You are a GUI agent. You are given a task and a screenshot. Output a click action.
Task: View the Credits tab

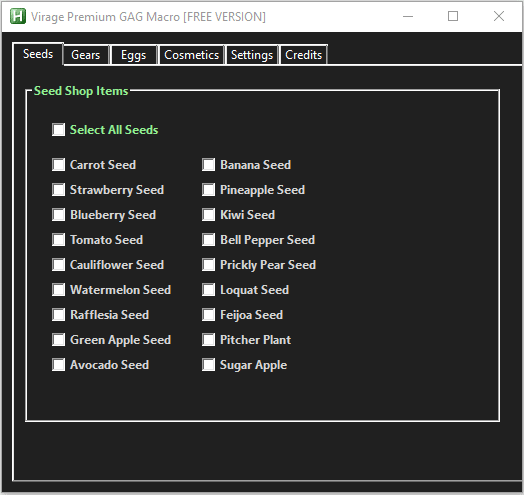click(x=303, y=55)
